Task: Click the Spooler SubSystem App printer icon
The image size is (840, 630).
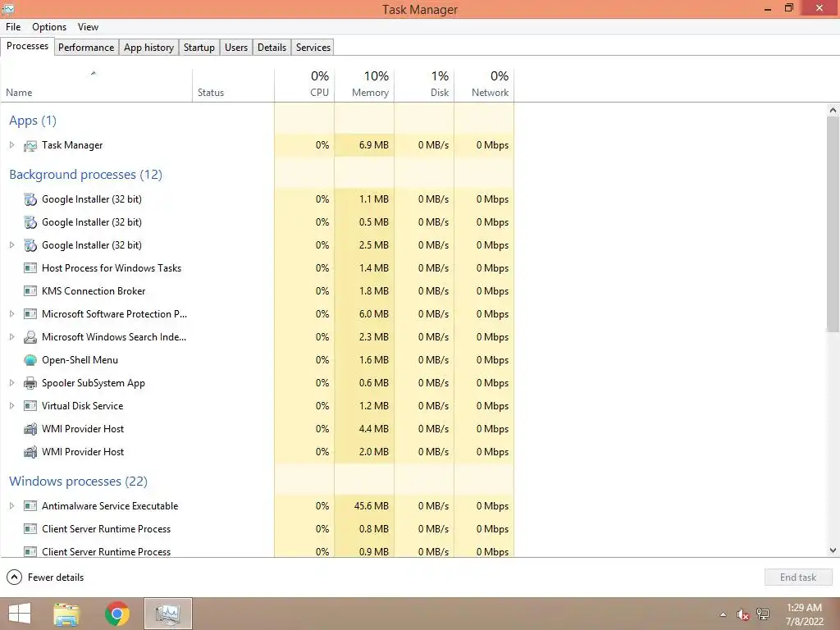Action: [x=30, y=383]
